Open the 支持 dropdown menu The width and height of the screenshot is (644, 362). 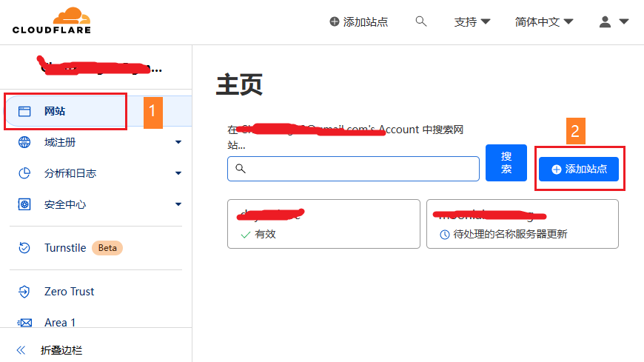[x=472, y=22]
